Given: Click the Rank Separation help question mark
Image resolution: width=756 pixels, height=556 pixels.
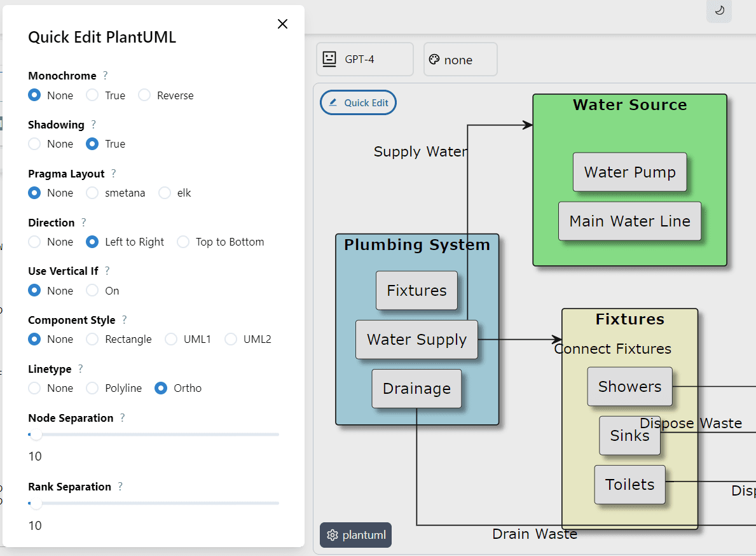Looking at the screenshot, I should 120,486.
